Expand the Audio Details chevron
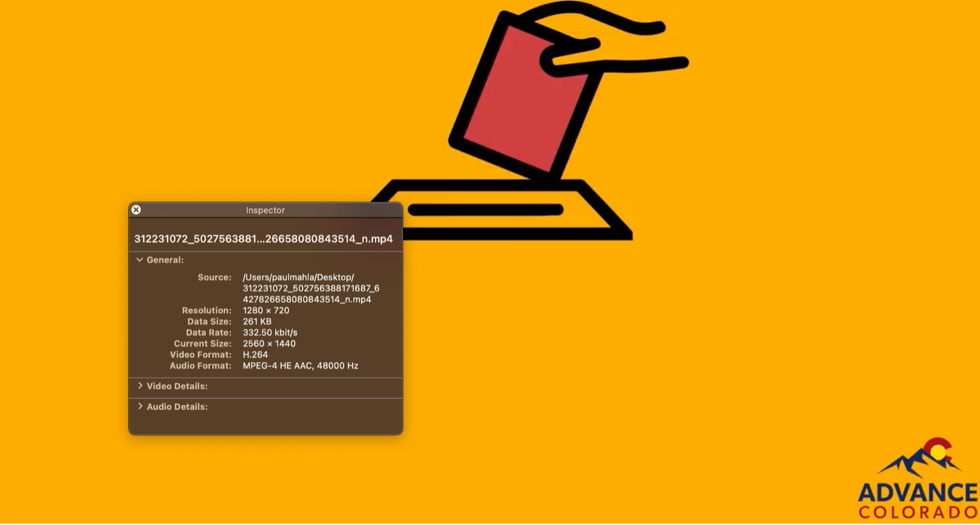980x525 pixels. pos(140,406)
